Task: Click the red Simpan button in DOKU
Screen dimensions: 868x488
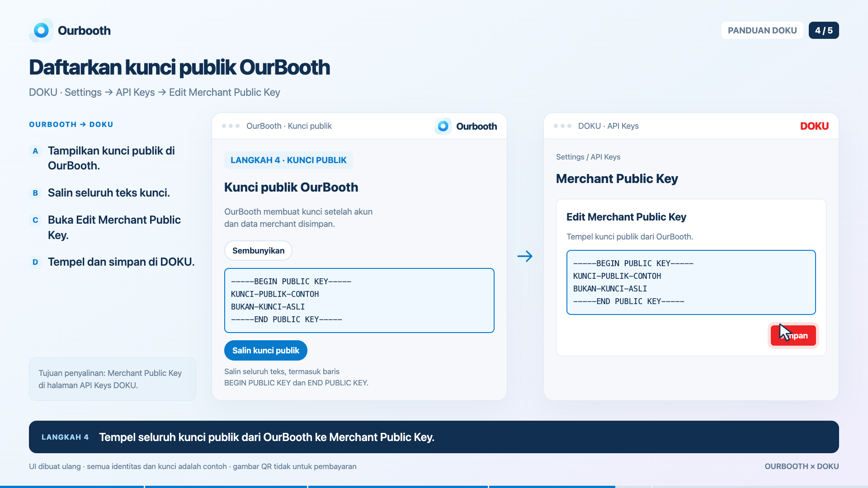Action: [x=793, y=335]
